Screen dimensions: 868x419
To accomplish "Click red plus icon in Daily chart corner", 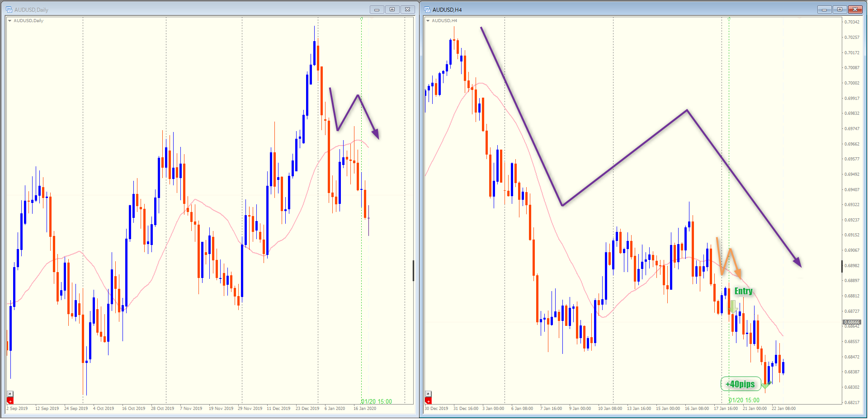I will pos(10,400).
